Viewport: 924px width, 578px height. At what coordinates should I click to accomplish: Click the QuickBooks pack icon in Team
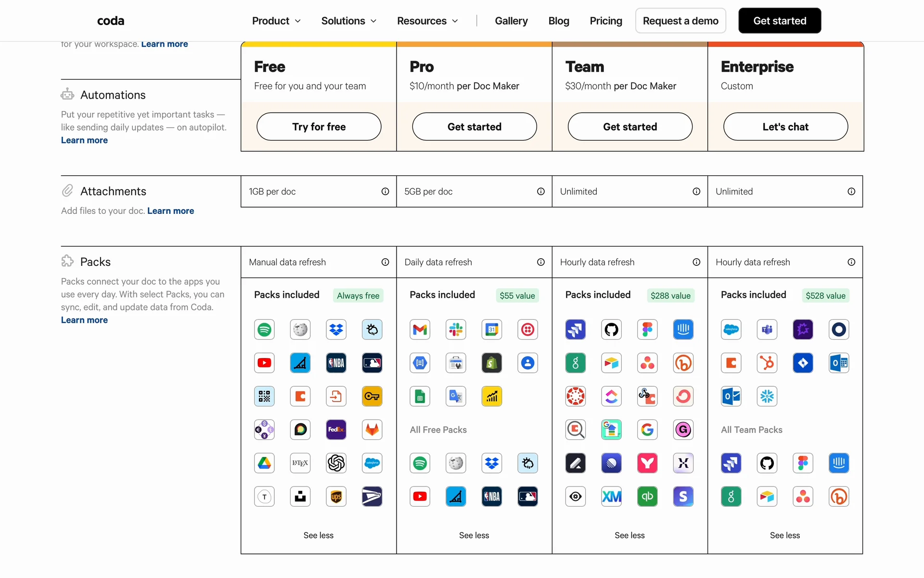647,497
